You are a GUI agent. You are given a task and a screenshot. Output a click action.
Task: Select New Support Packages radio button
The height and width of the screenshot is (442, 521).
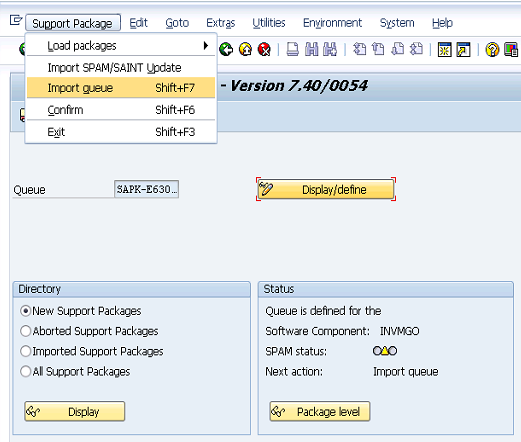point(26,311)
